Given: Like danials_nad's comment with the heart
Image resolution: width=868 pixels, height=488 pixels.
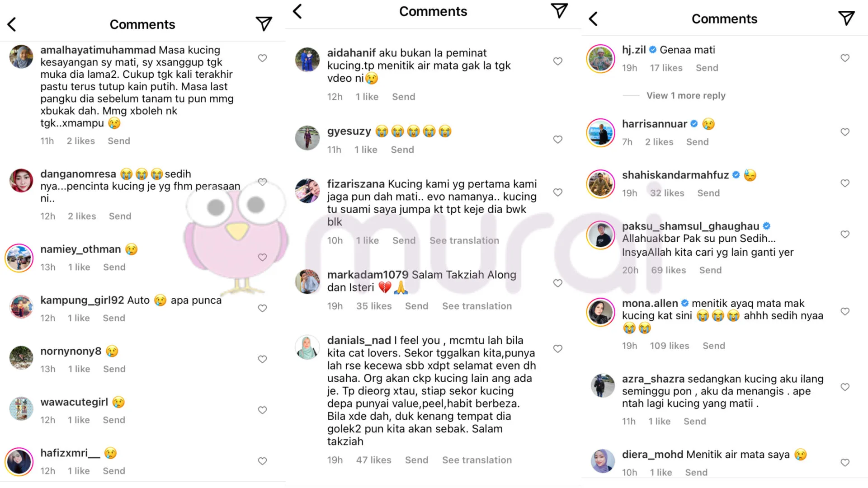Looking at the screenshot, I should tap(558, 348).
